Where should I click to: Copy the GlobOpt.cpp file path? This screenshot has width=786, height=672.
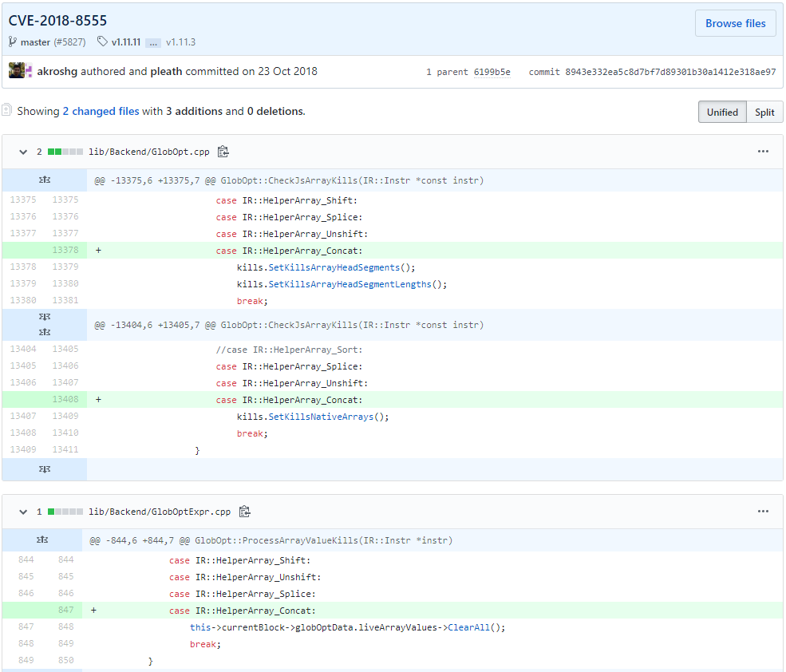223,152
